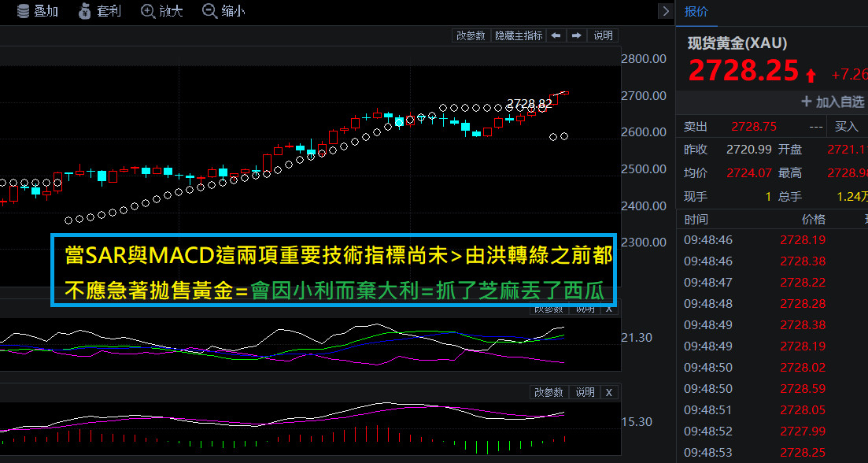Open the 套利 arbitrage tool
This screenshot has height=463, width=868.
point(86,11)
